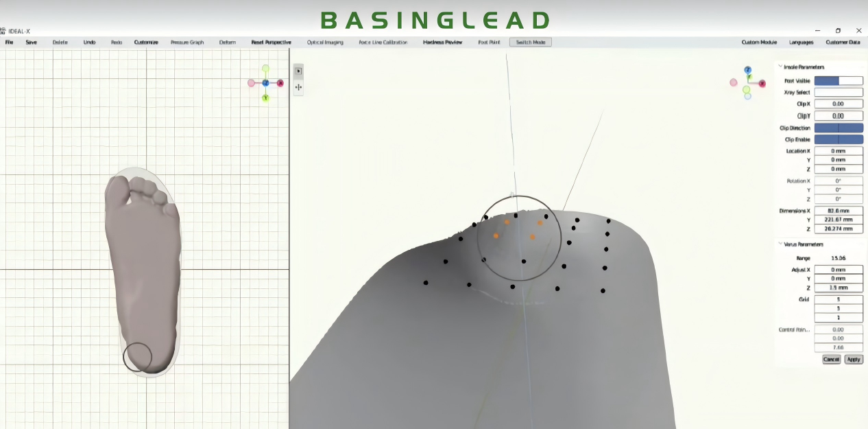The width and height of the screenshot is (868, 429).
Task: Collapse the Insole Parameters section
Action: tap(780, 67)
